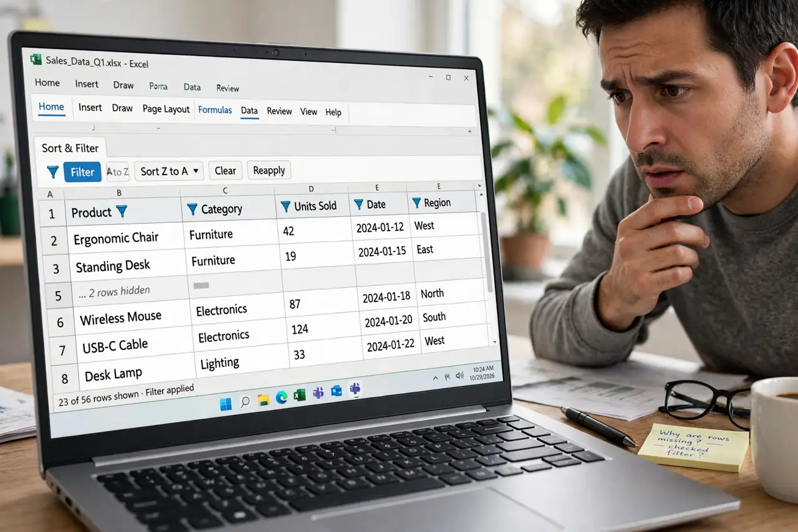Open the Product column filter funnel
This screenshot has width=798, height=532.
[x=122, y=211]
